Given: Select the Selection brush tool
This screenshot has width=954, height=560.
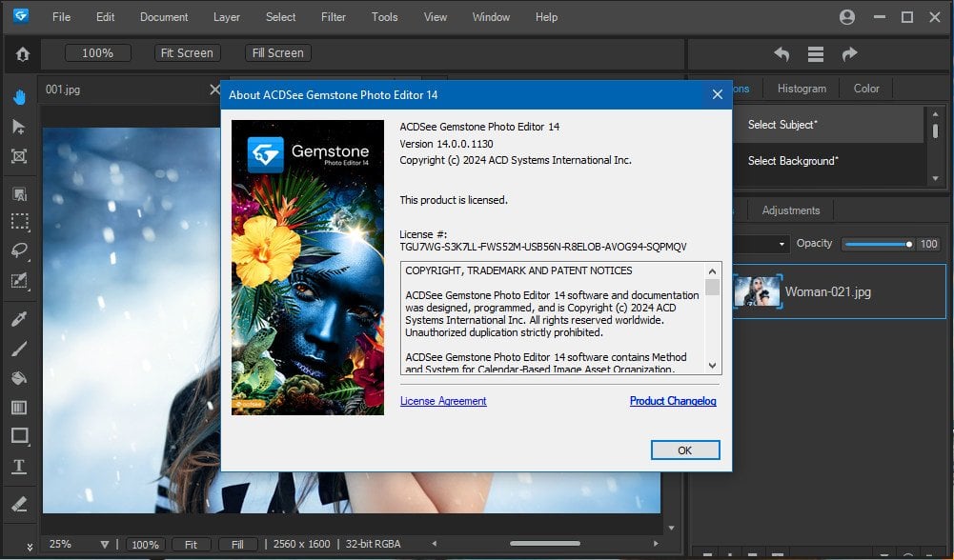Looking at the screenshot, I should (19, 280).
